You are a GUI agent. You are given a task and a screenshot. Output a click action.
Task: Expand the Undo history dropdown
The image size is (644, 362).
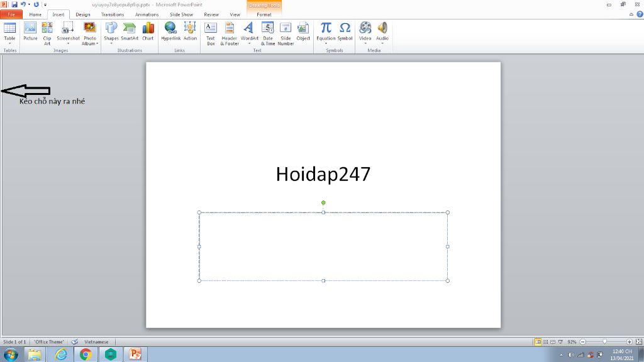click(29, 4)
